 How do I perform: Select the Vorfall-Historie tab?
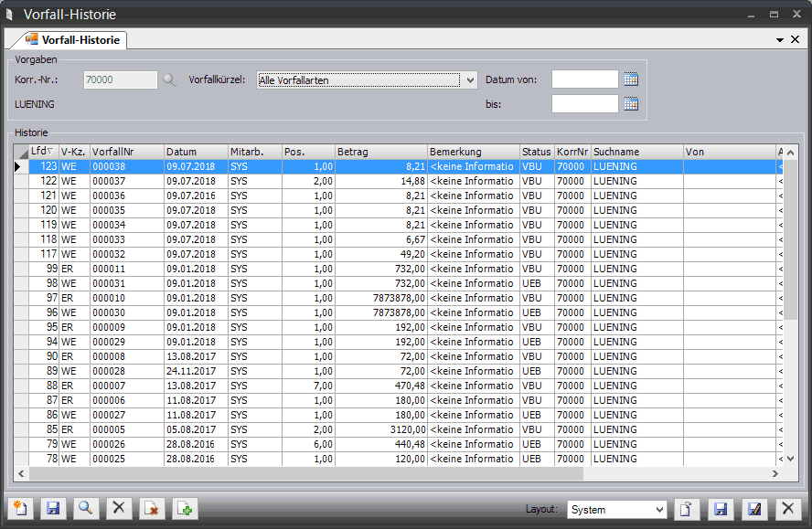point(73,39)
